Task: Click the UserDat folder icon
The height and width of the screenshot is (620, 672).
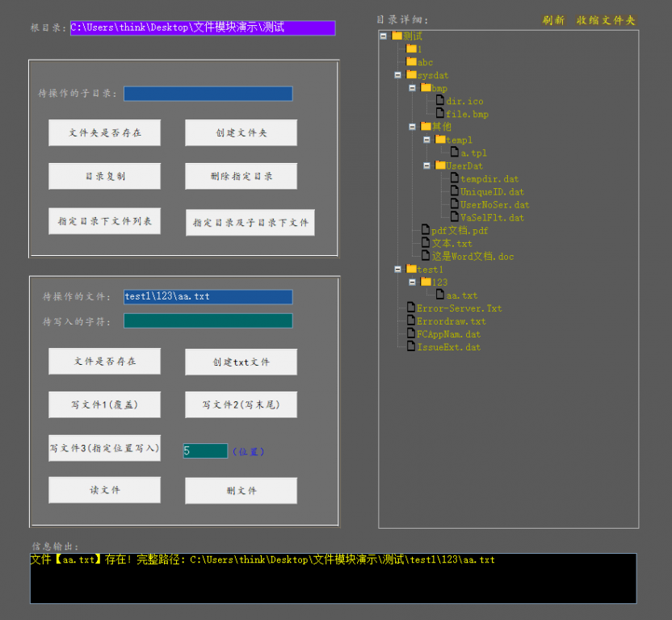Action: [x=440, y=165]
